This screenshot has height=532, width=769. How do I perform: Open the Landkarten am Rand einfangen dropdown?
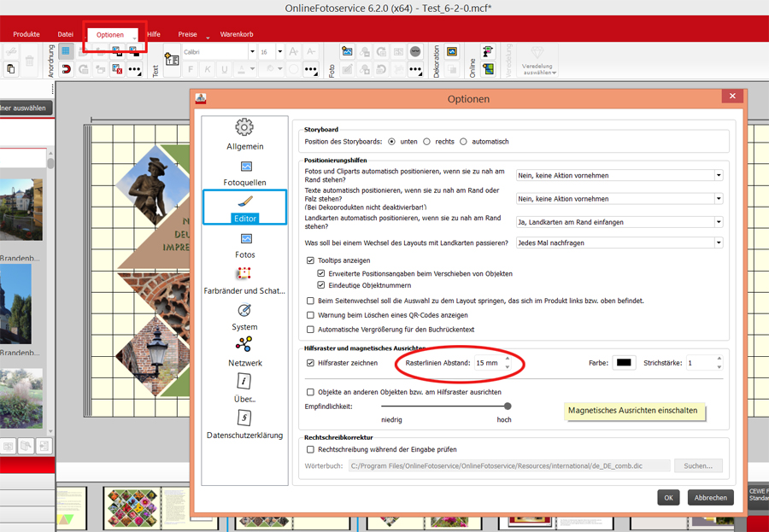[x=619, y=222]
